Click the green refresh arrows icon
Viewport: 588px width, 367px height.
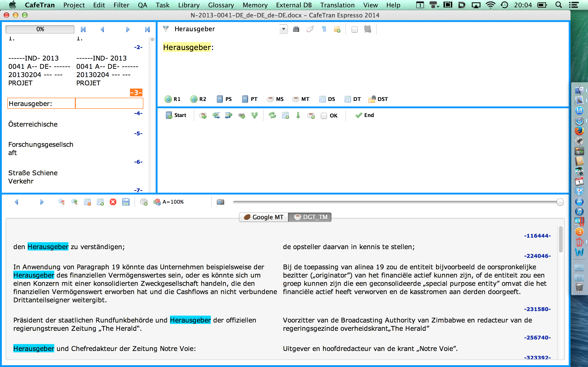[x=272, y=115]
